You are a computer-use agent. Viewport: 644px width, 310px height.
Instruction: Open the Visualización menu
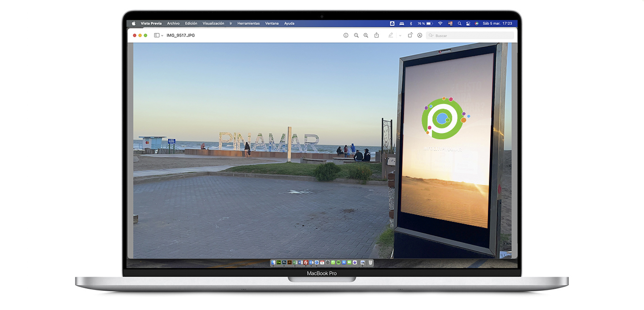(x=213, y=23)
